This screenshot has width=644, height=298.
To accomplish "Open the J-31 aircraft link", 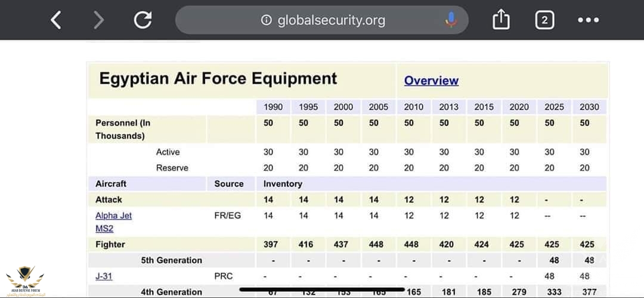I will (x=104, y=277).
